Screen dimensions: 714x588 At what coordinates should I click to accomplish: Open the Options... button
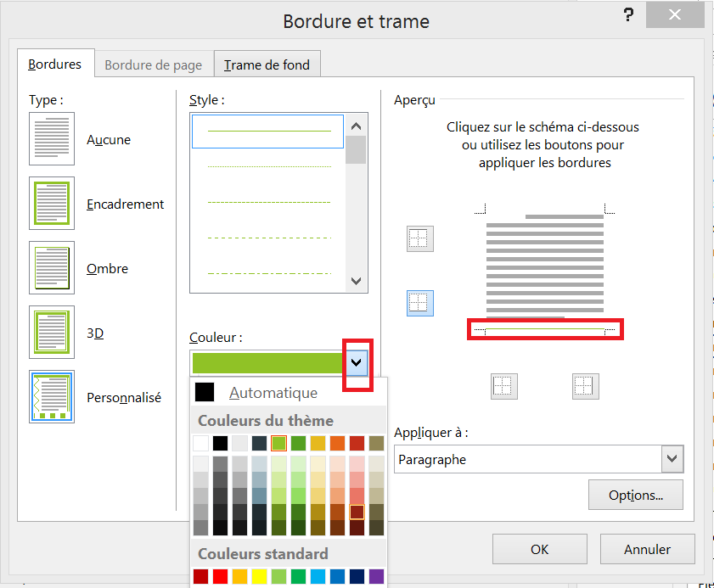pyautogui.click(x=635, y=495)
